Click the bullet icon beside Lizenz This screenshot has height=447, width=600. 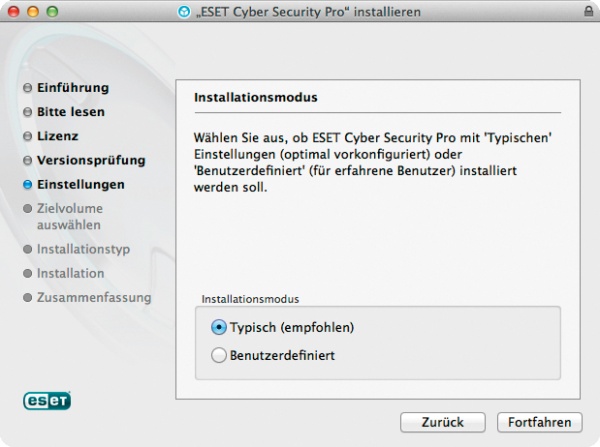(x=28, y=136)
